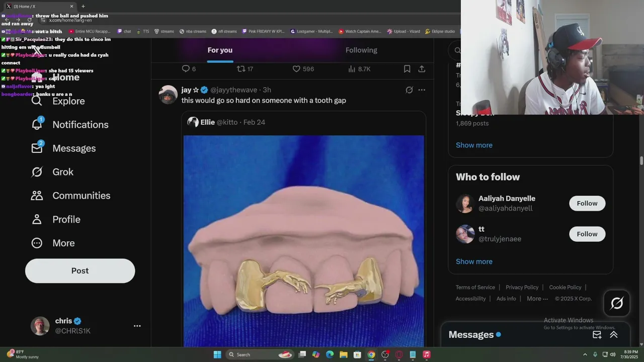The width and height of the screenshot is (644, 362).
Task: Switch to the For you tab
Action: click(220, 50)
